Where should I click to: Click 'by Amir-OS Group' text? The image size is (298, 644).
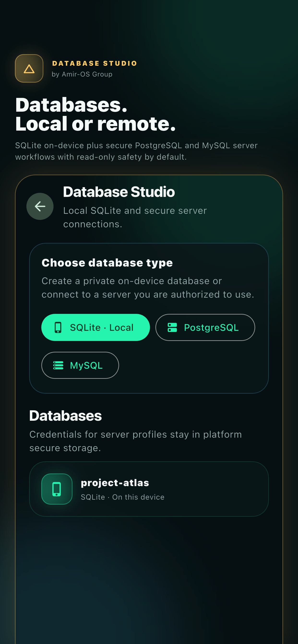[82, 74]
